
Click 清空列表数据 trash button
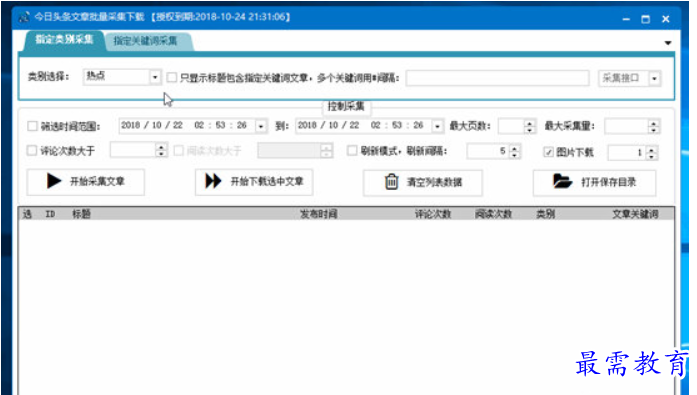click(423, 182)
